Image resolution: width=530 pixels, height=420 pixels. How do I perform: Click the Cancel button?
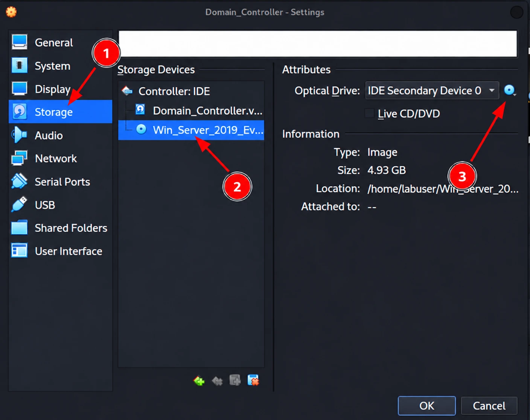[489, 406]
